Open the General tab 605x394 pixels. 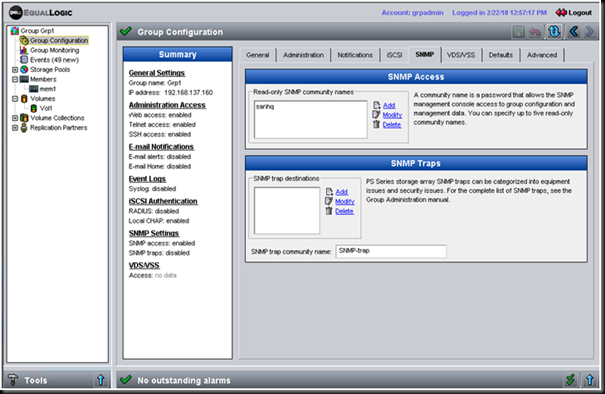click(x=257, y=55)
